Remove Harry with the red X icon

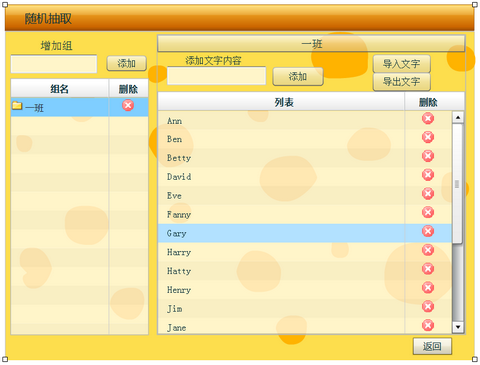pos(428,250)
